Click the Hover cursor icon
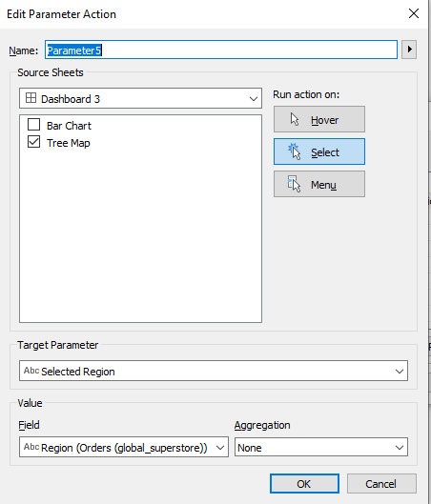This screenshot has width=431, height=504. click(x=295, y=119)
